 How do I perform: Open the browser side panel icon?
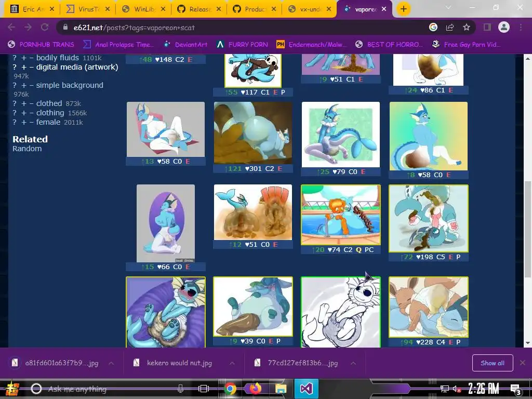[x=487, y=27]
